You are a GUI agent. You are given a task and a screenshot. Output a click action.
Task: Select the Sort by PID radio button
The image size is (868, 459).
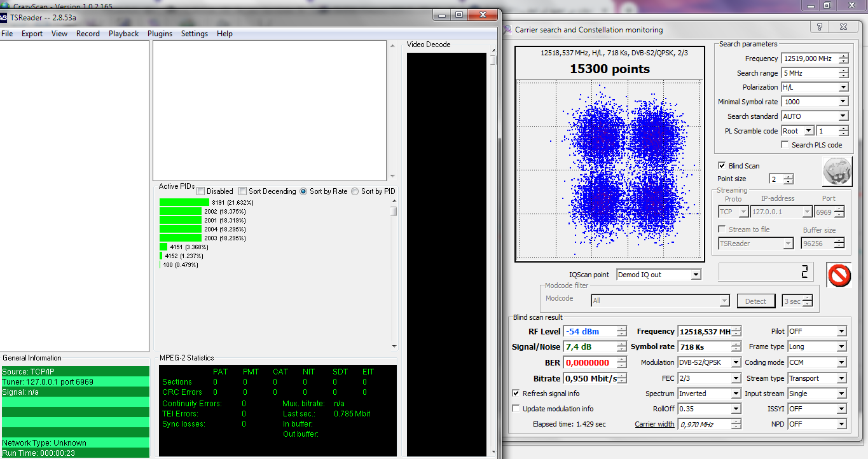tap(355, 191)
